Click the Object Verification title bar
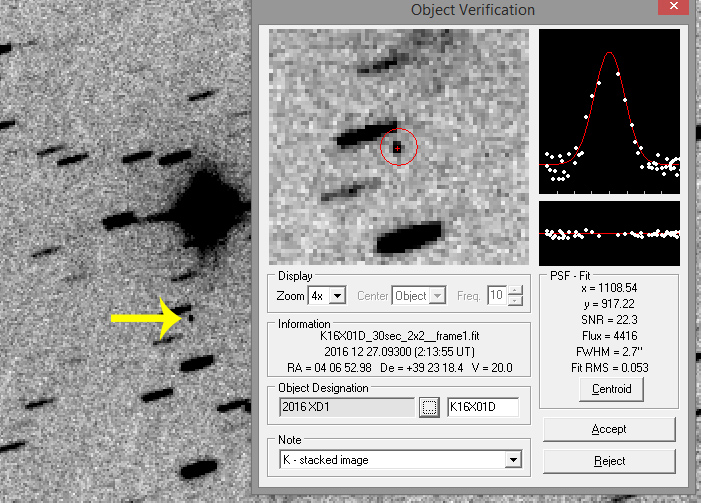The image size is (701, 503). click(472, 10)
